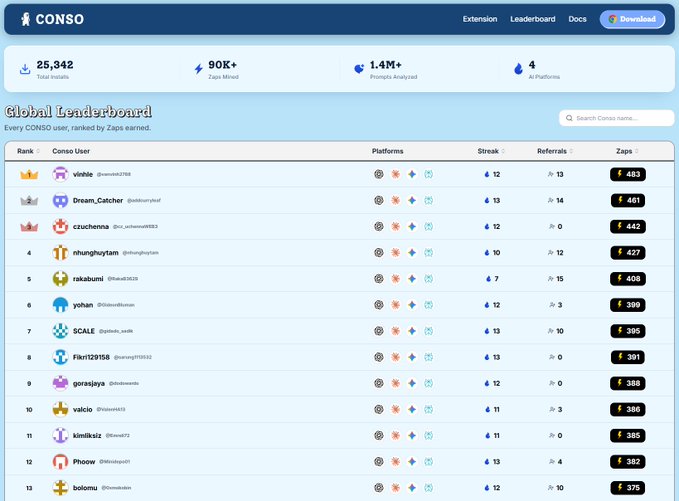Click the 461 Zaps badge

pos(628,200)
